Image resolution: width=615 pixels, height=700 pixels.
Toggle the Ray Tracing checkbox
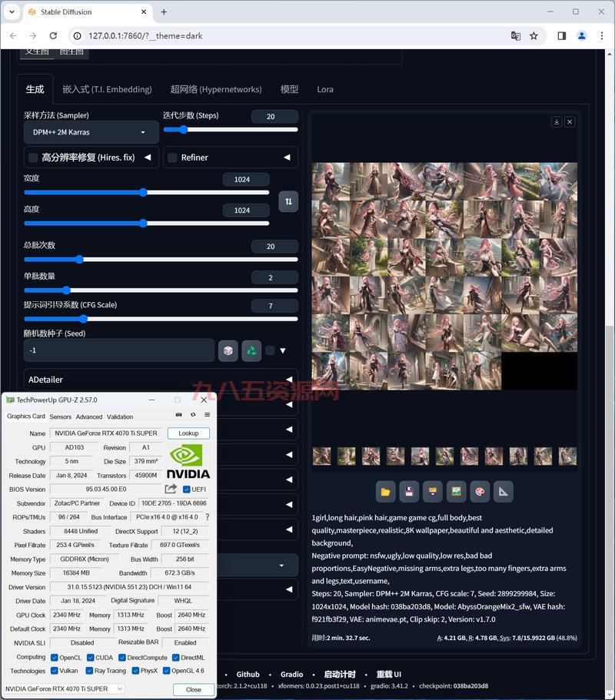(89, 671)
